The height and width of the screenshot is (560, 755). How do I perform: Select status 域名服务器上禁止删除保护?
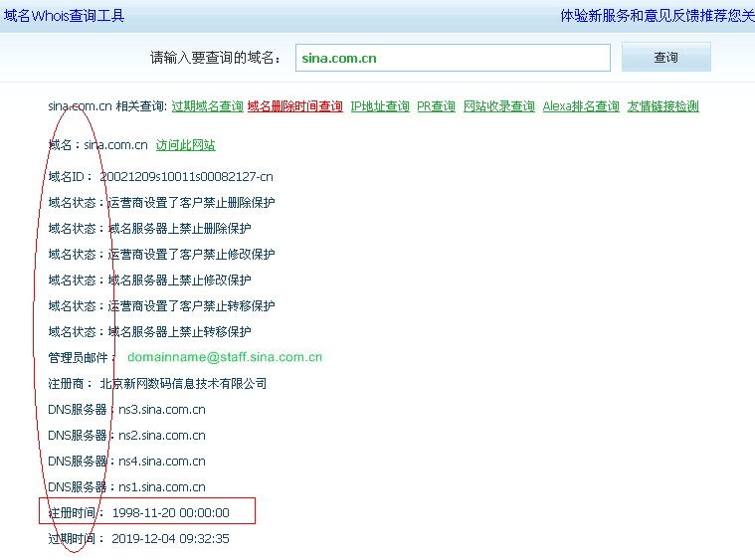179,228
